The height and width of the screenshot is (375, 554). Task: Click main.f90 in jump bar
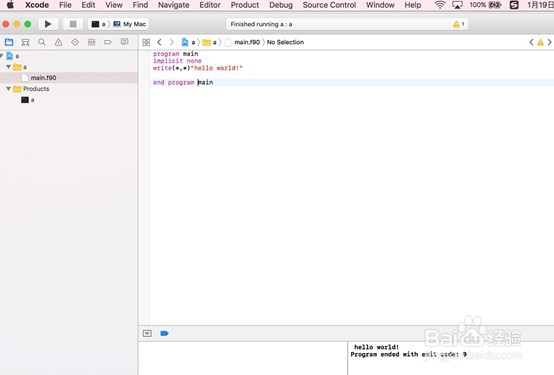pyautogui.click(x=242, y=42)
